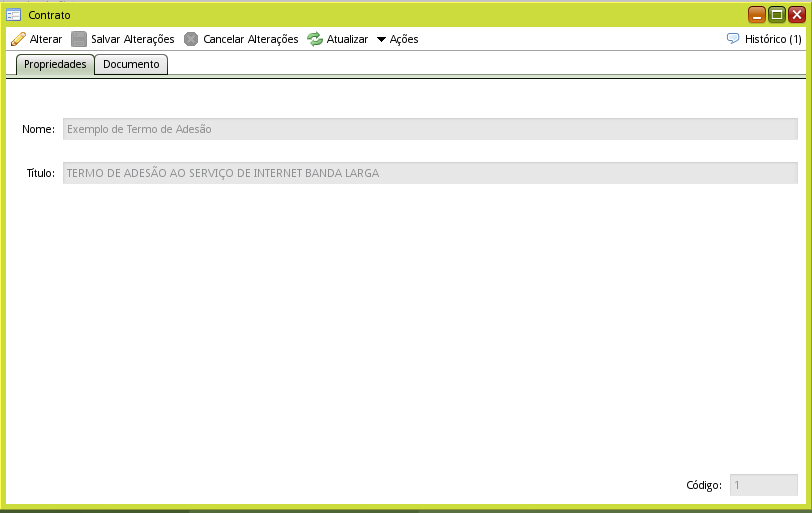Click the Salvar Alterações disk icon

click(x=79, y=39)
